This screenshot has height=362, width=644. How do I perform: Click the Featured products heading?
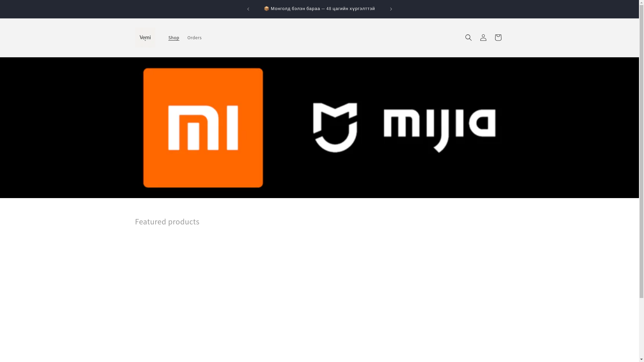(x=167, y=222)
